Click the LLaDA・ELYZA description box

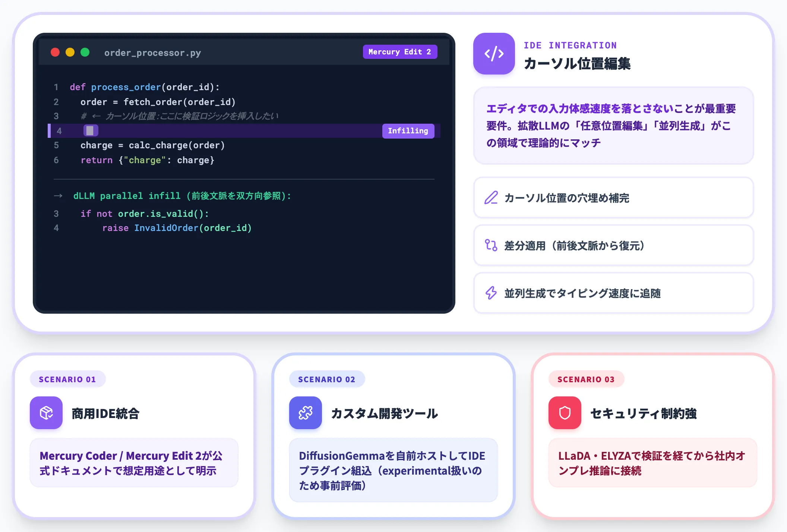(653, 463)
